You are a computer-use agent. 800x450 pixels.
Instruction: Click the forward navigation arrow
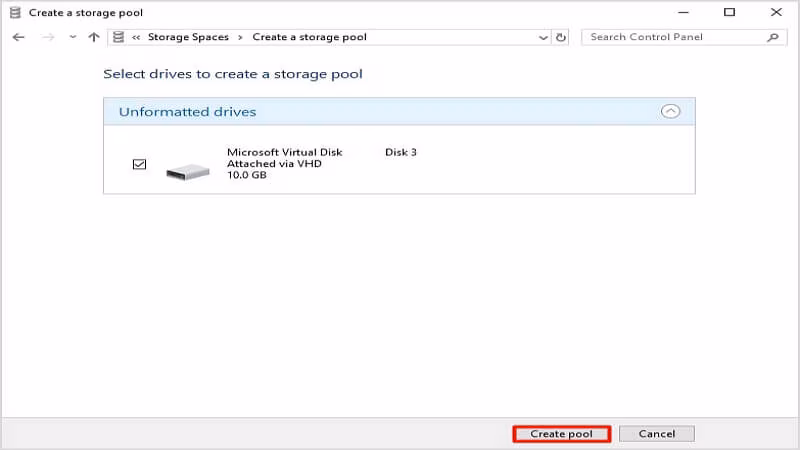point(45,37)
